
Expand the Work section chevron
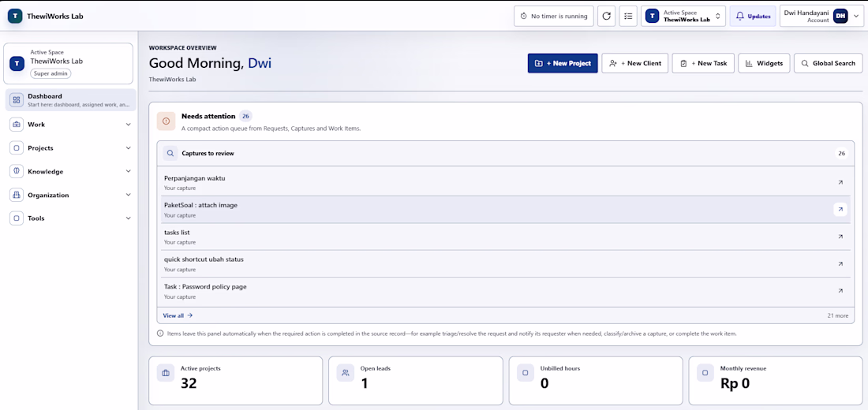(129, 125)
